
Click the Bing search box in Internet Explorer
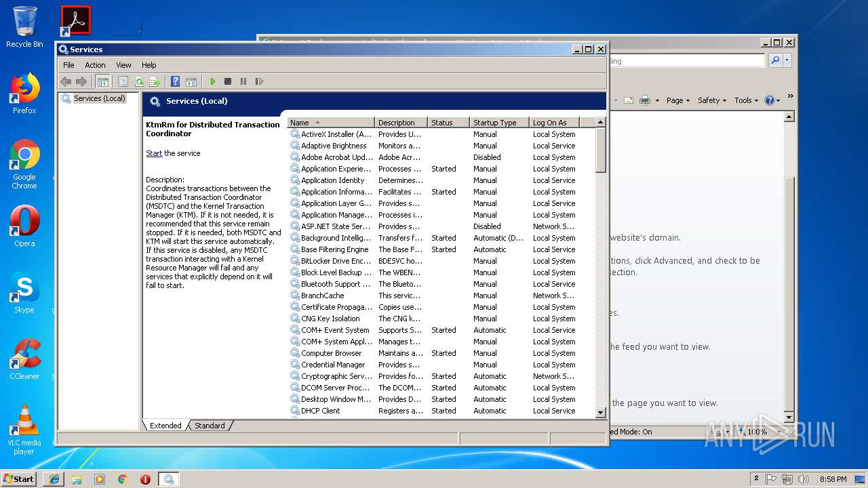686,61
